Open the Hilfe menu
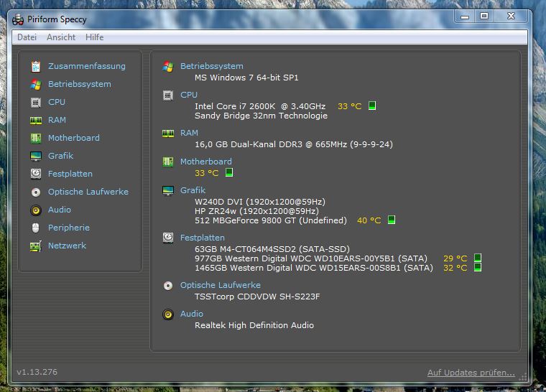This screenshot has width=546, height=392. click(94, 37)
